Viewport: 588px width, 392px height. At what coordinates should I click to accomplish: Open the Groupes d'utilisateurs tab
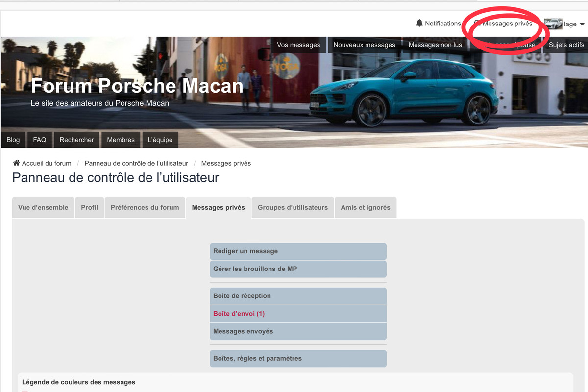[293, 207]
